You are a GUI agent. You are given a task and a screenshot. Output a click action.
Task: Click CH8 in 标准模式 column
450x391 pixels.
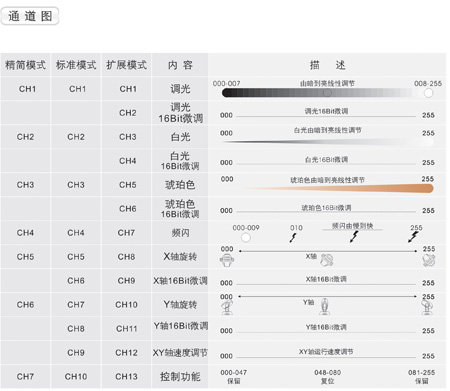76,329
